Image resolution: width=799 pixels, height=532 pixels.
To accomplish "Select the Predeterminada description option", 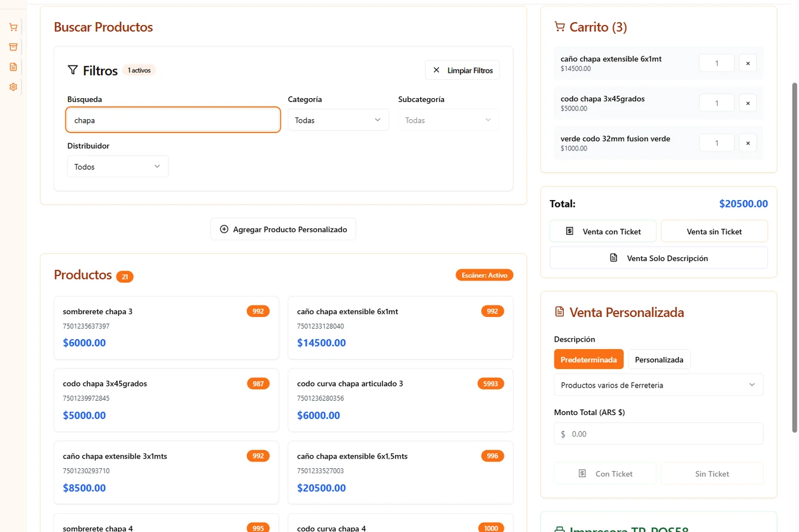I will [x=588, y=359].
